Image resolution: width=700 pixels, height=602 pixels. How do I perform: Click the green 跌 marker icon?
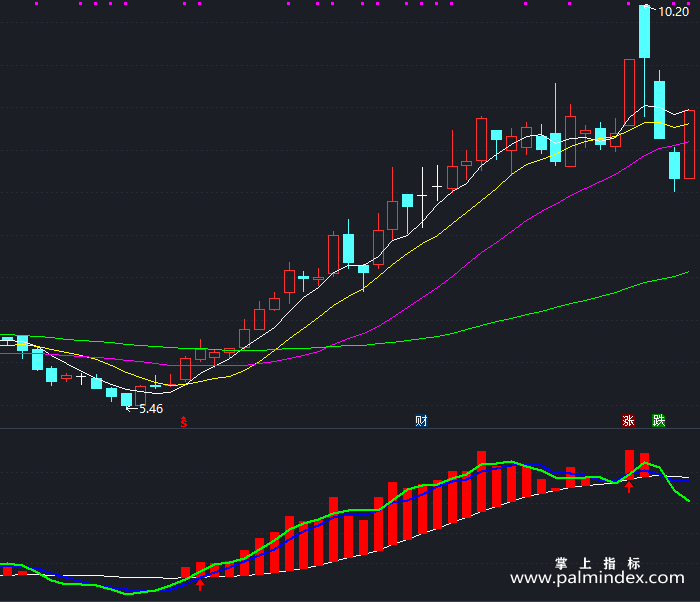coord(658,421)
